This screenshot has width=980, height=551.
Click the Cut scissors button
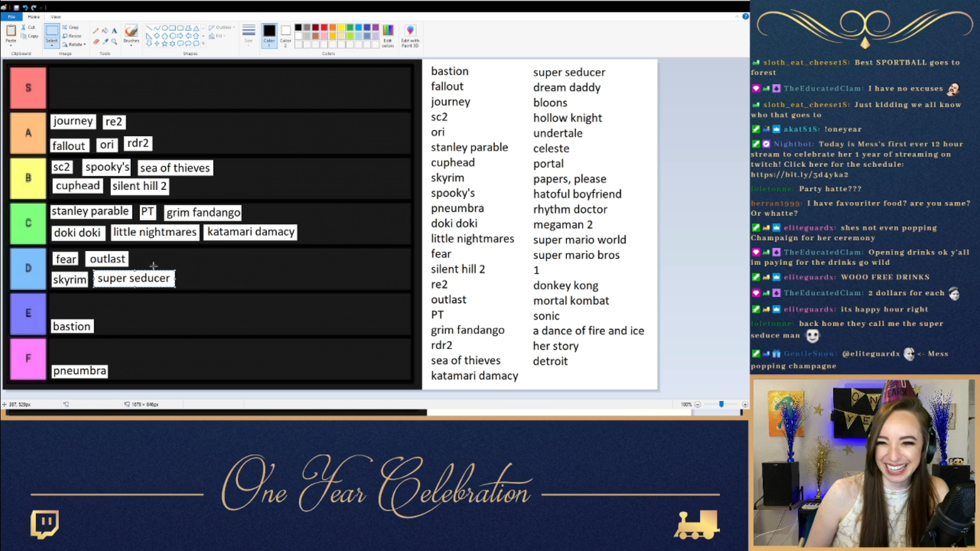point(28,27)
